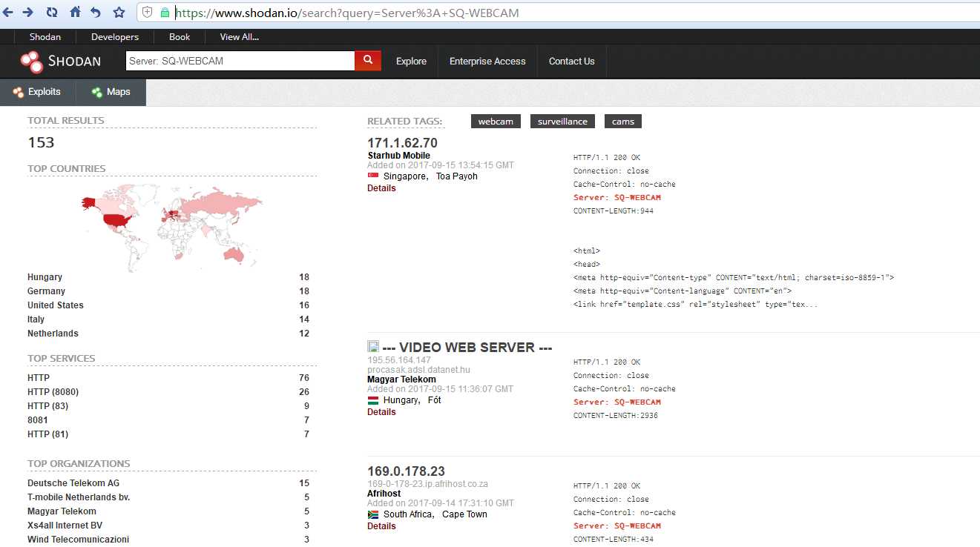Open result 171.1.62.70
Image resolution: width=980 pixels, height=547 pixels.
coord(402,143)
